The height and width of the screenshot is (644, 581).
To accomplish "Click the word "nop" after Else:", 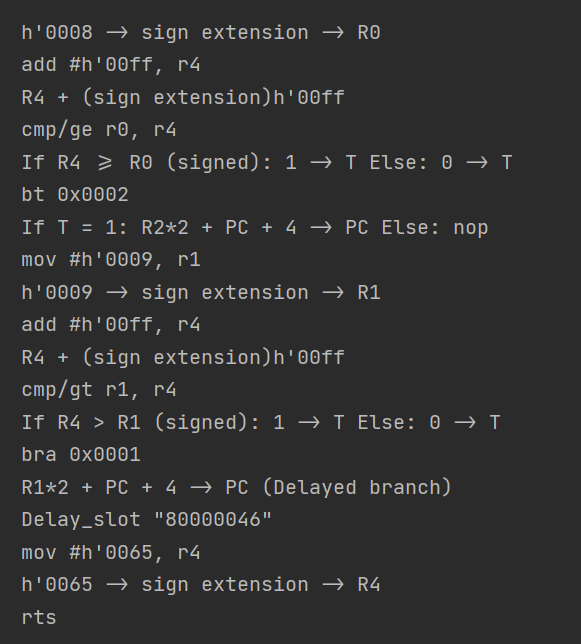I will 471,228.
